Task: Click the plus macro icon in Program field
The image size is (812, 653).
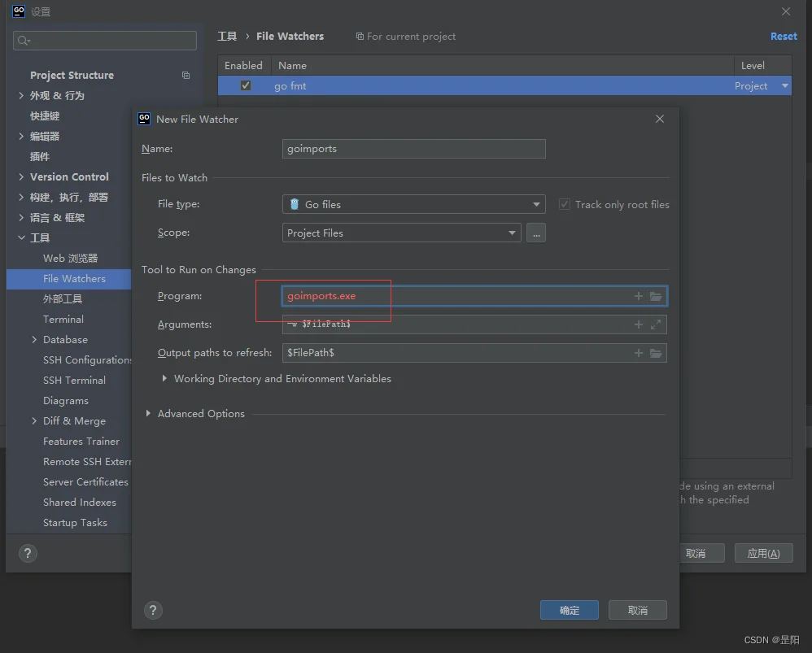Action: tap(638, 296)
